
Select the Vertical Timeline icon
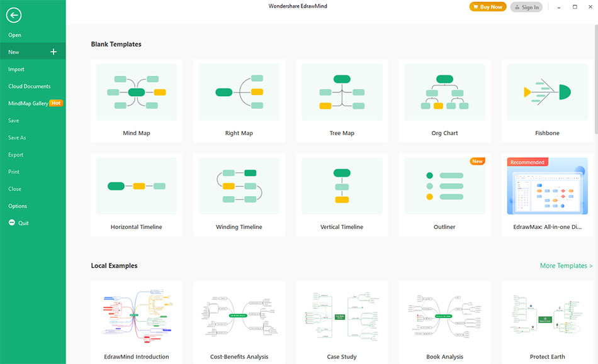[x=342, y=186]
